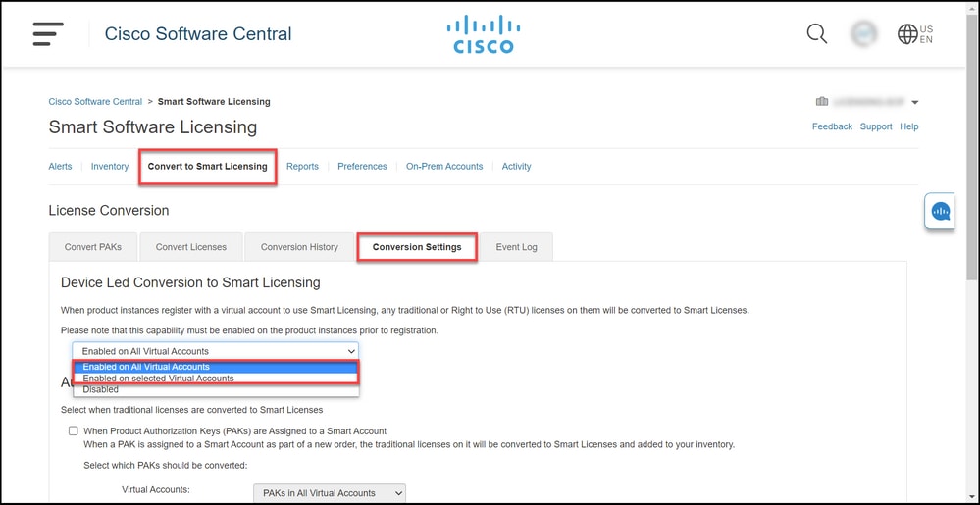
Task: Open the user profile avatar
Action: 863,33
